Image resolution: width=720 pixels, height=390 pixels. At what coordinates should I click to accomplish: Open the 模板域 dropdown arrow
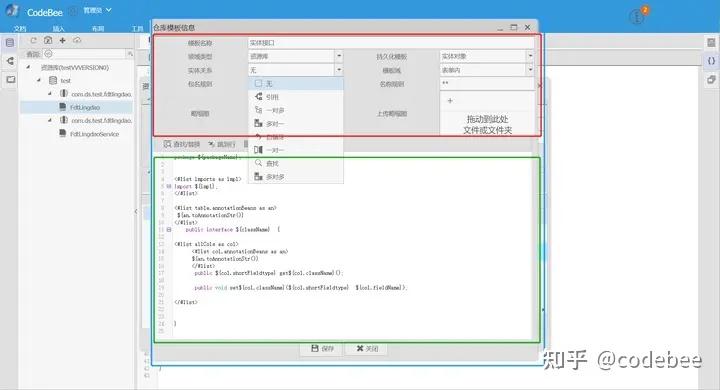coord(530,70)
